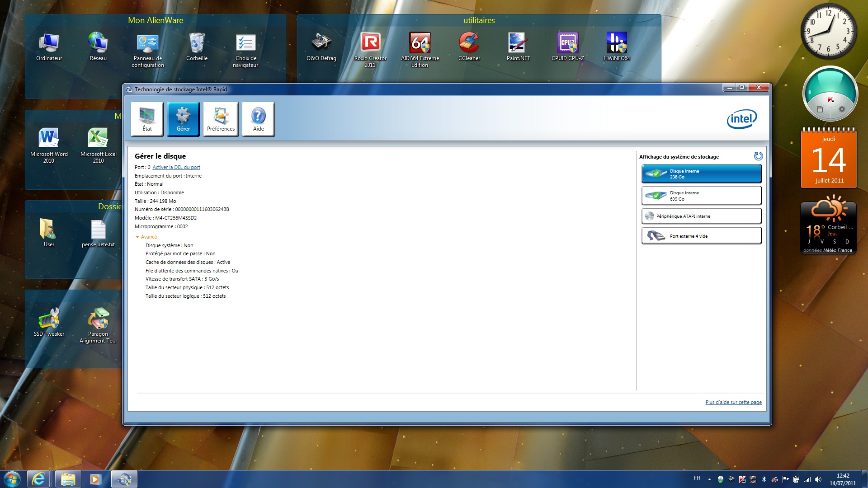Click the report icon on the Kaspersky gadget
868x488 pixels.
(820, 109)
